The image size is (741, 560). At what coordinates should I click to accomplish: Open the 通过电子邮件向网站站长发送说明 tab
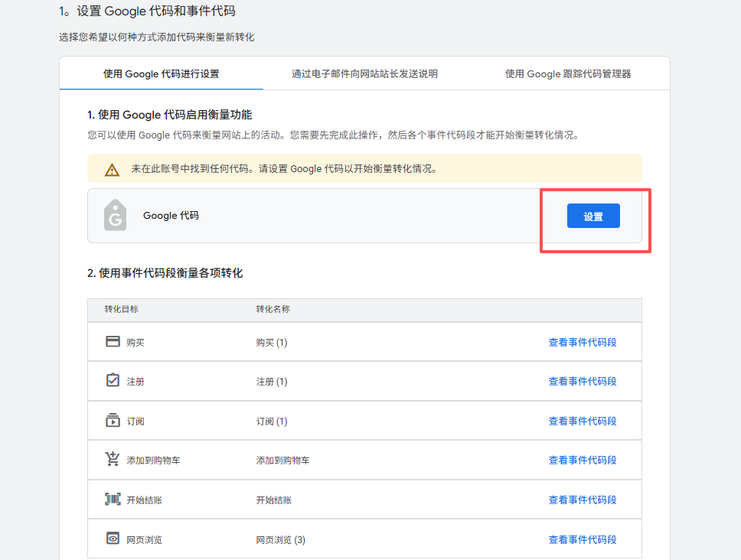point(364,74)
